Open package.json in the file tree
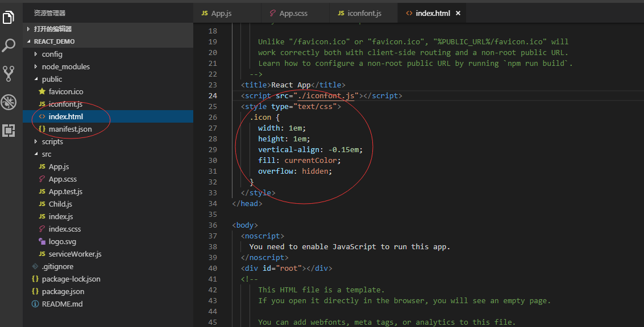644x327 pixels. click(63, 291)
